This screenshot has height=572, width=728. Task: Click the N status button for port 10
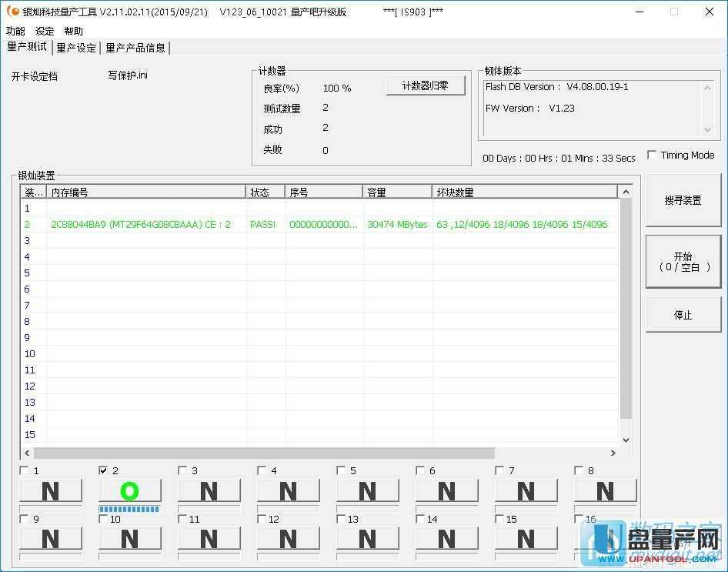[x=130, y=539]
